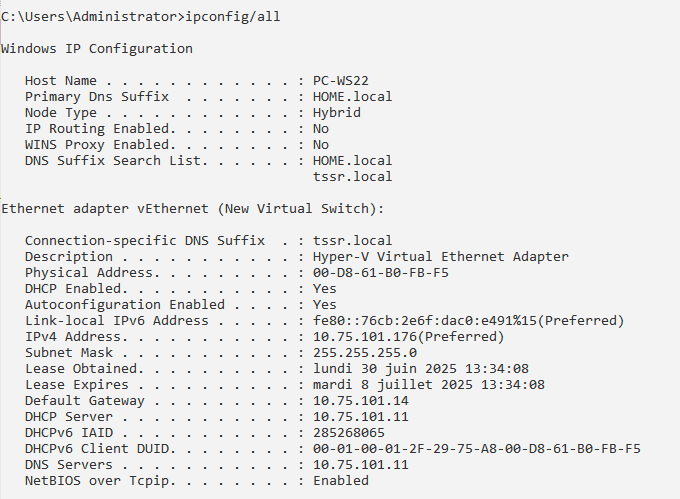Click the DHCP Enabled value Yes
This screenshot has width=680, height=499.
[x=324, y=288]
